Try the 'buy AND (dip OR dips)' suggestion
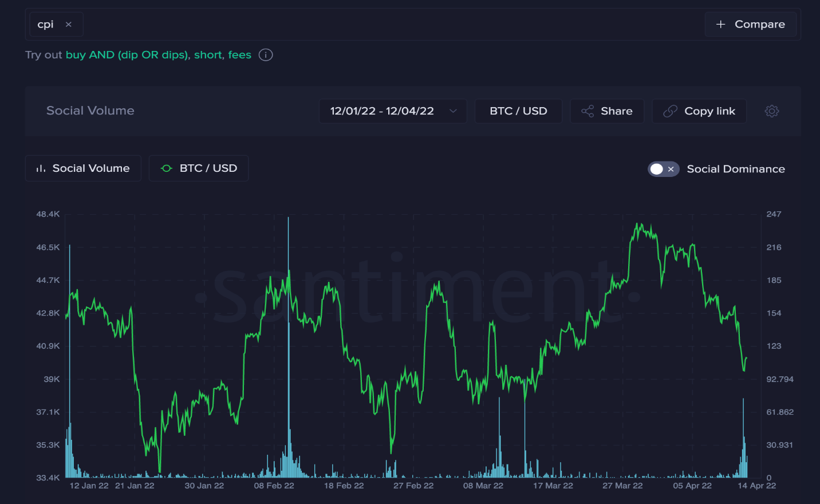 coord(127,55)
